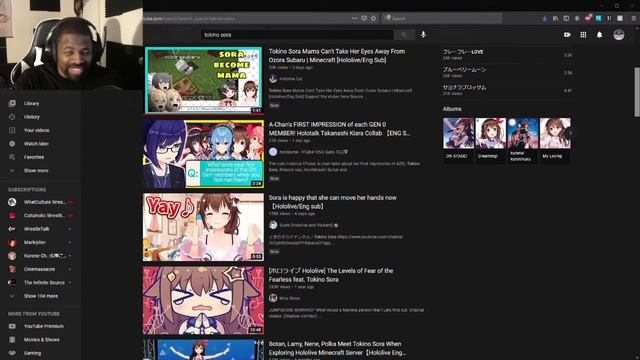Open the Cultaholic Wrestling subscription
640x360 pixels.
click(x=40, y=216)
